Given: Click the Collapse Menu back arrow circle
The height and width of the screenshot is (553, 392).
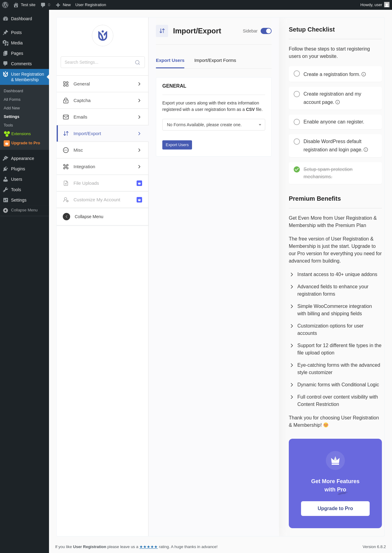Looking at the screenshot, I should pyautogui.click(x=66, y=217).
